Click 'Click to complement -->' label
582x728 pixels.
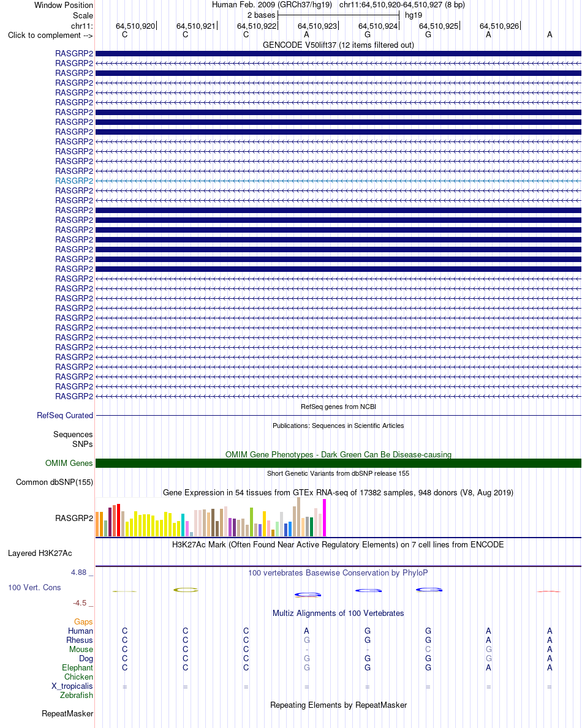(x=50, y=36)
